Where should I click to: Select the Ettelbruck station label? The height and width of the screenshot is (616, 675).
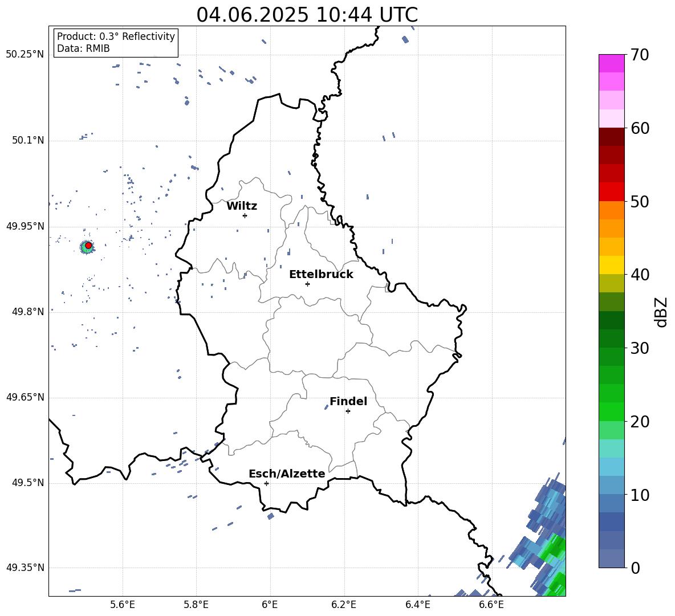click(x=321, y=275)
